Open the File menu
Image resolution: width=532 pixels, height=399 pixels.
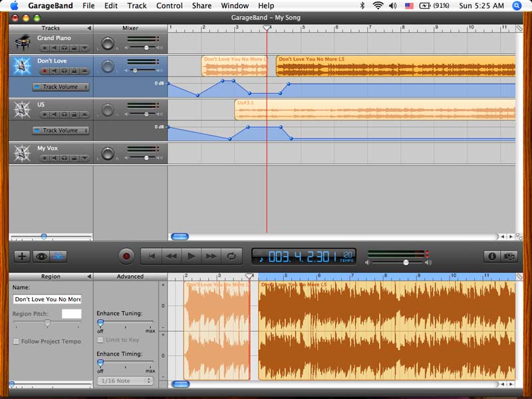(x=88, y=6)
